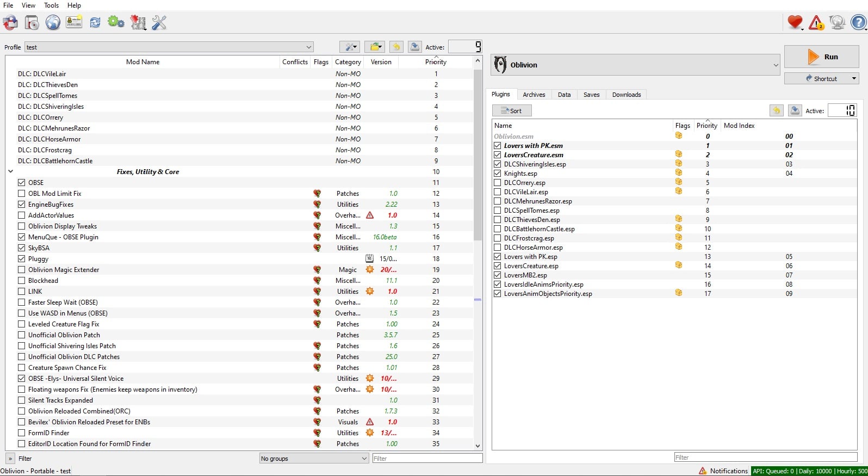Click the plugin list Filter input field
The width and height of the screenshot is (868, 476).
766,457
